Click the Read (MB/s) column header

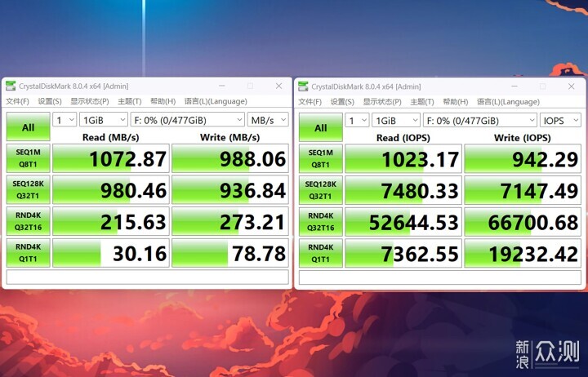tap(110, 137)
